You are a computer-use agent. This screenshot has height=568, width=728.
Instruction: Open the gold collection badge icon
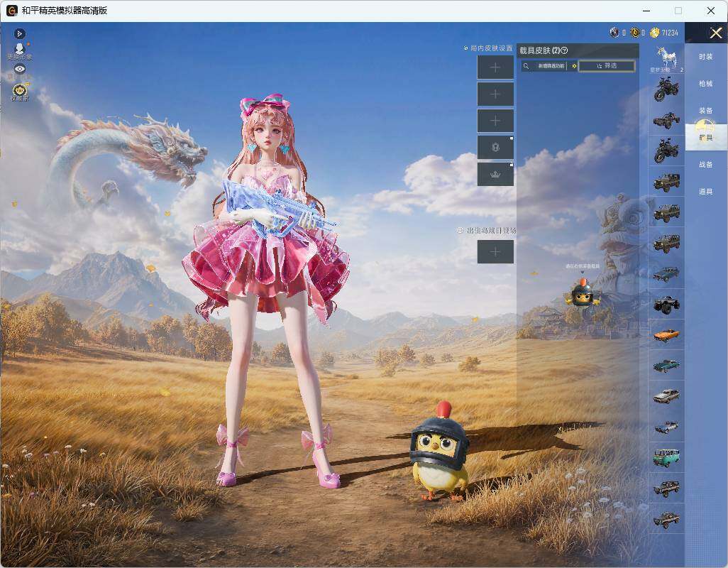[x=19, y=91]
